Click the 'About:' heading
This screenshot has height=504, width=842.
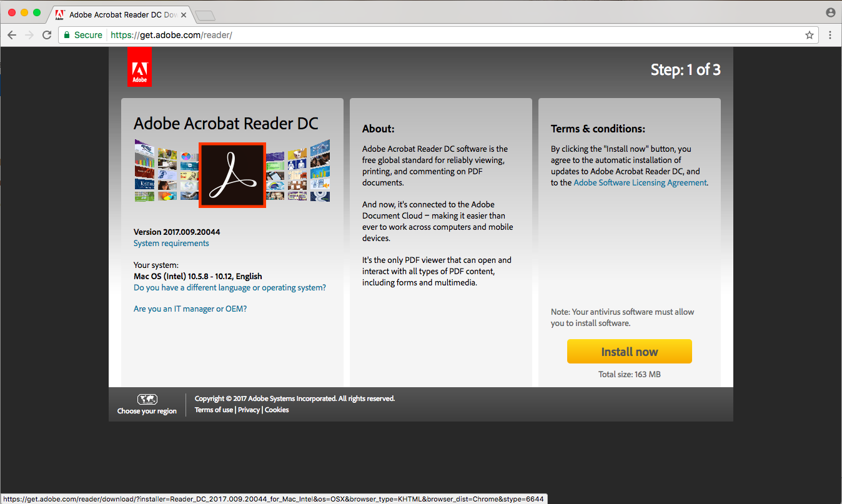[x=379, y=129]
